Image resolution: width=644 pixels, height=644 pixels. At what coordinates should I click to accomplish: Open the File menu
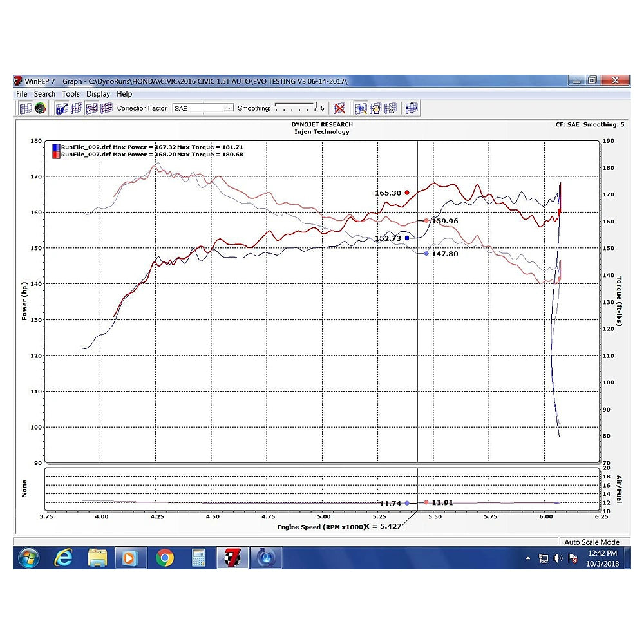coord(22,93)
